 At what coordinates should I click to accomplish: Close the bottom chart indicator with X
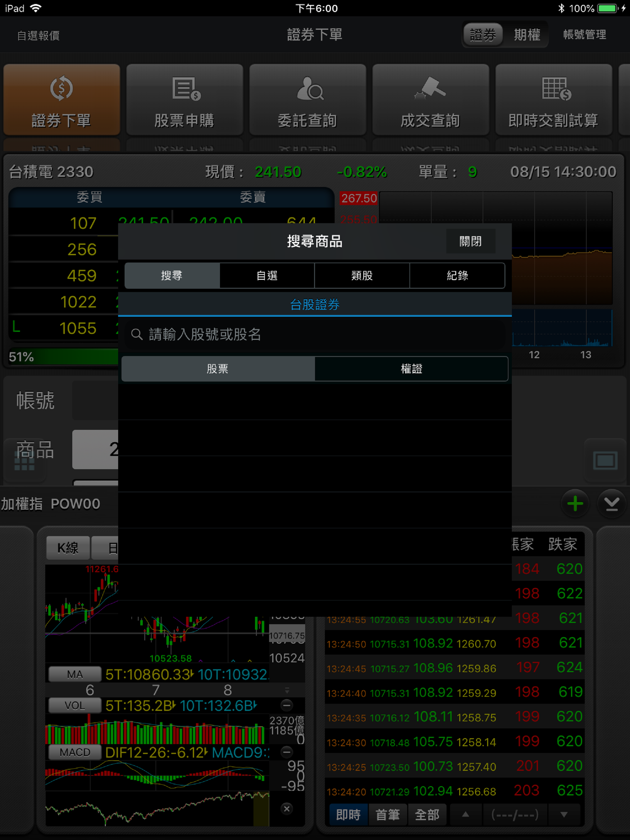tap(287, 808)
